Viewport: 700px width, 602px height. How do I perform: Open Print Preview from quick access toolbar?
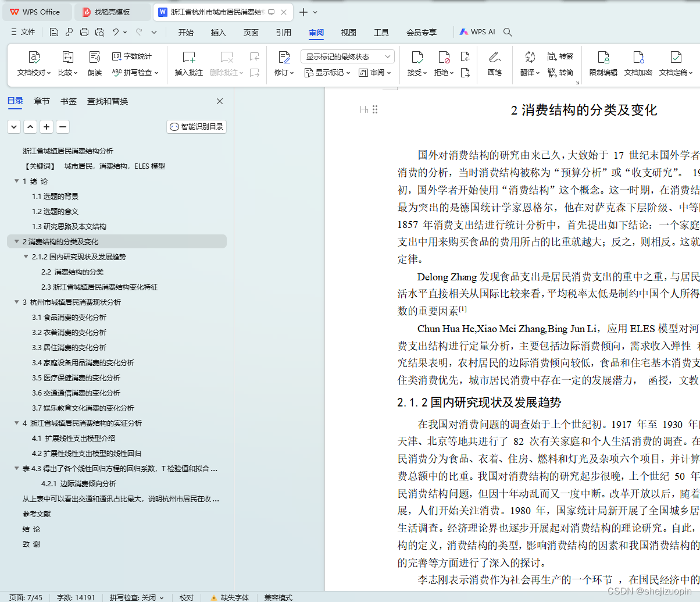[x=99, y=32]
